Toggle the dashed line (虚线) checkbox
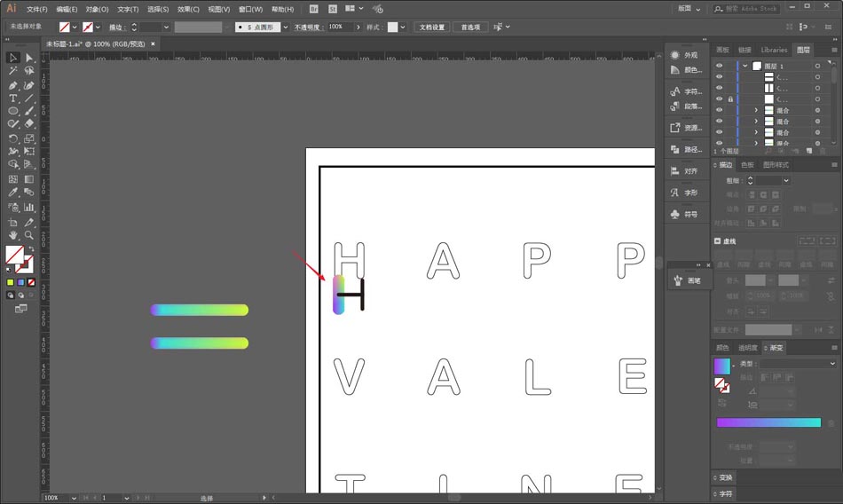 (717, 241)
